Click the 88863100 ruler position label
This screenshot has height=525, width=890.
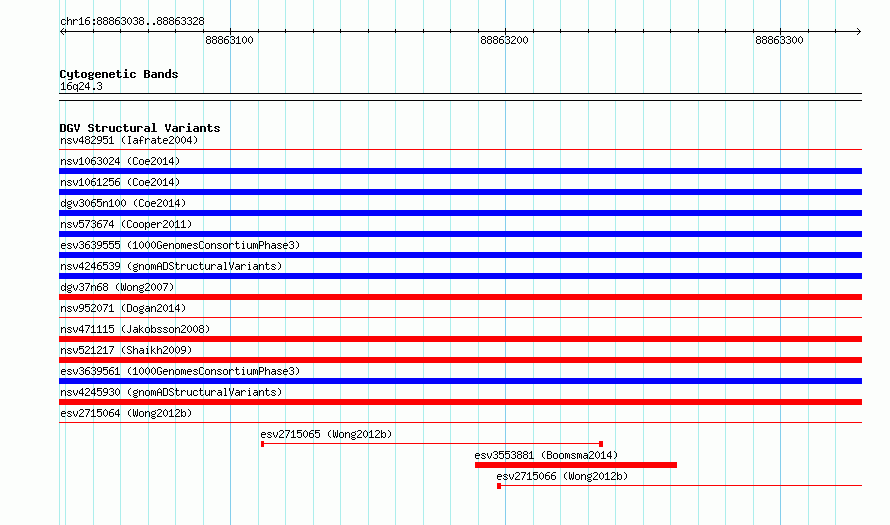[x=229, y=40]
